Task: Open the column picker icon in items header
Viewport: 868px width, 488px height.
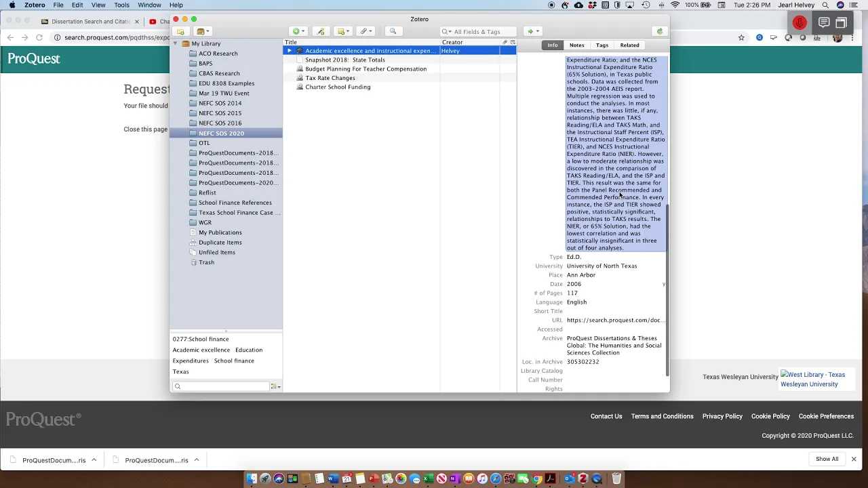Action: [513, 42]
